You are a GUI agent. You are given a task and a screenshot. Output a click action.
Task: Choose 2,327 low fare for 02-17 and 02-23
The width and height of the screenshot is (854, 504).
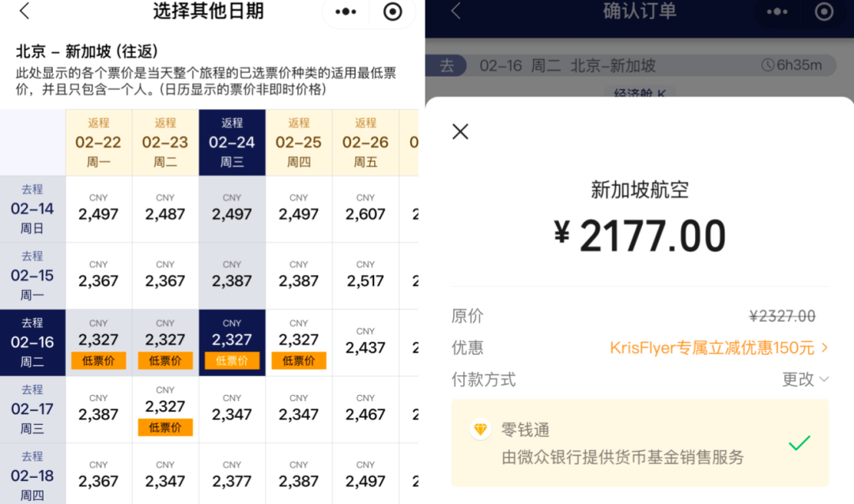point(165,409)
